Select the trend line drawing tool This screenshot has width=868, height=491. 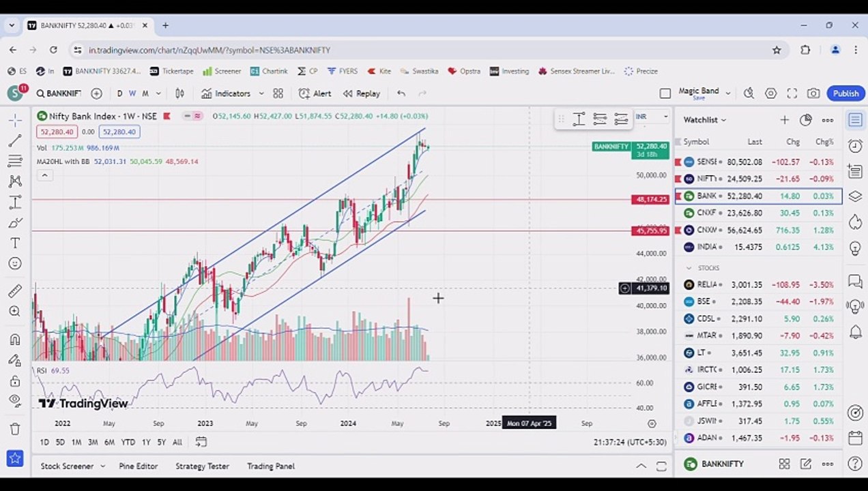(x=14, y=141)
